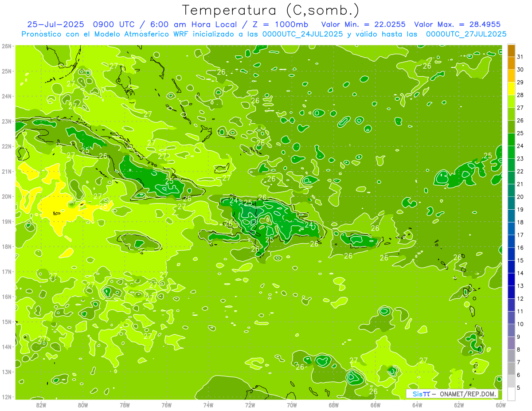Screen dimensions: 532x411
Task: Click the "20N" latitude axis label
Action: click(x=7, y=196)
